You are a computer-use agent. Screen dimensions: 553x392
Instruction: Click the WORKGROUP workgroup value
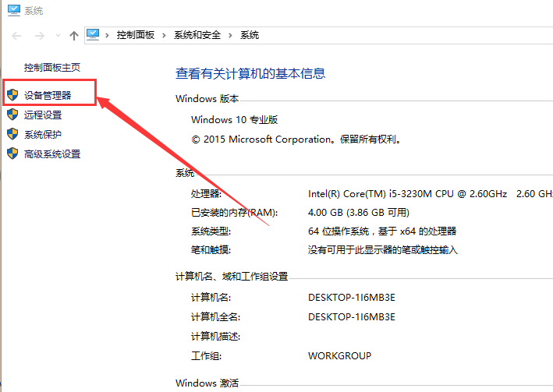tap(339, 355)
